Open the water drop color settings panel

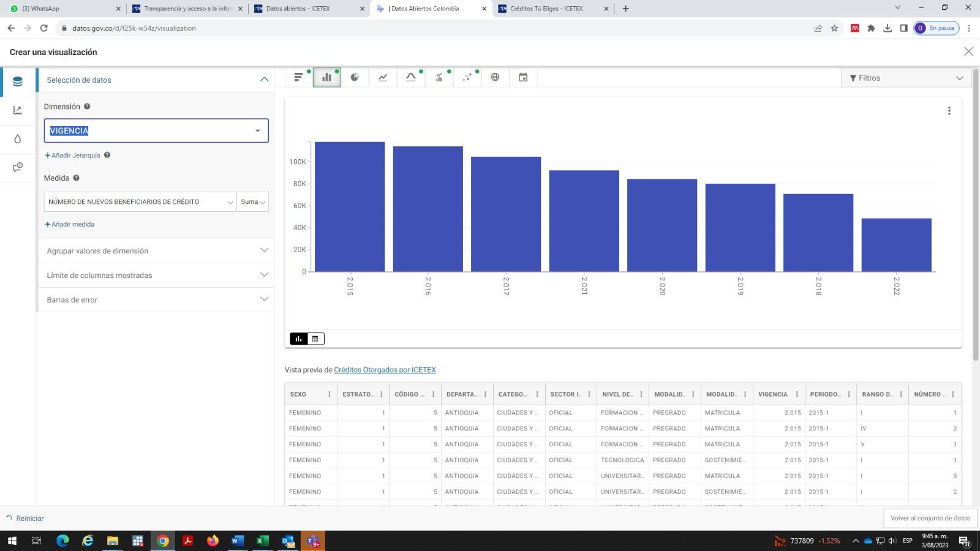(x=17, y=139)
